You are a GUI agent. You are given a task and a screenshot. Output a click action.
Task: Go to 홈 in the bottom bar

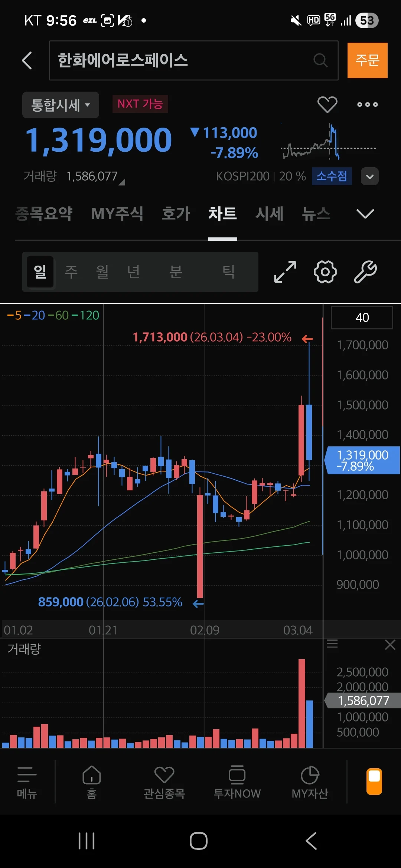coord(91,782)
